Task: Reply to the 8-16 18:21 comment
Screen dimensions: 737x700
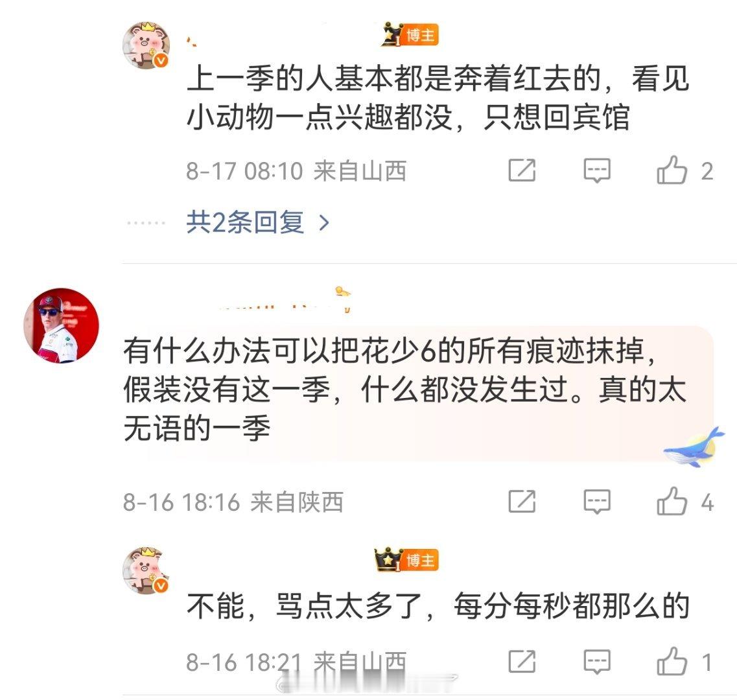Action: (x=597, y=662)
